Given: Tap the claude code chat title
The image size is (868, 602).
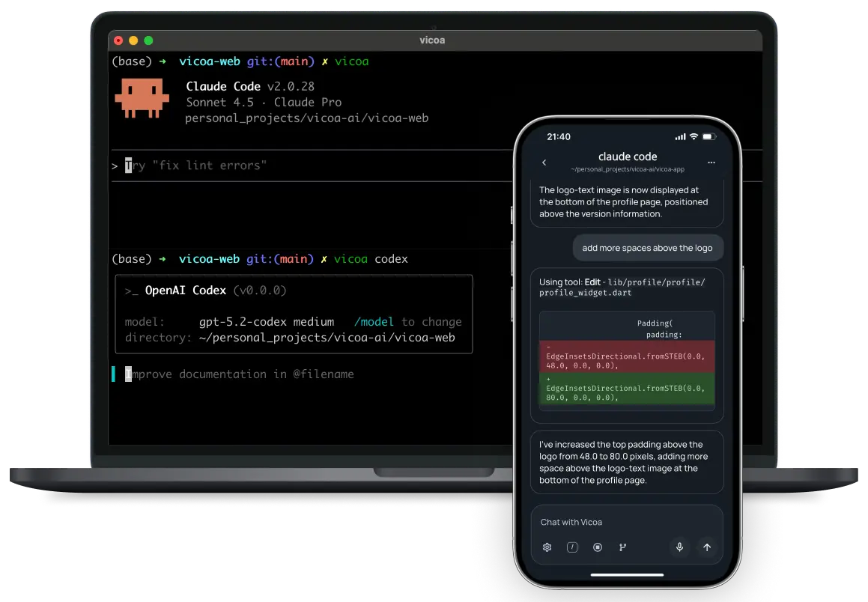Looking at the screenshot, I should pos(627,156).
